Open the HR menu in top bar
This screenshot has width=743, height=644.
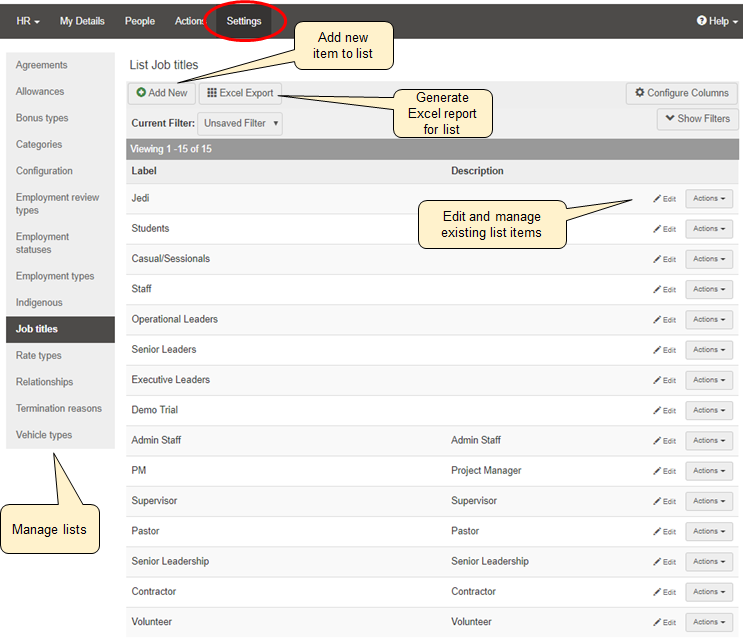tap(28, 21)
